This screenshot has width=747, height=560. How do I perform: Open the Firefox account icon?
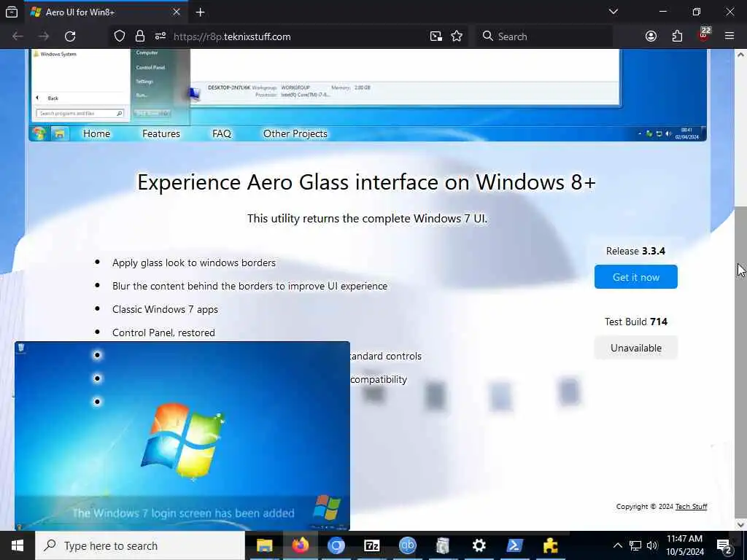(651, 36)
